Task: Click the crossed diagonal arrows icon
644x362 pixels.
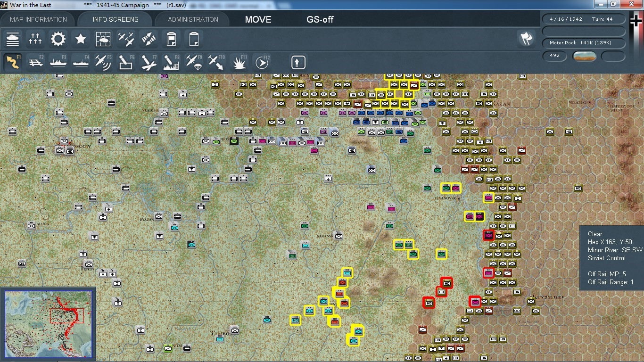Action: click(149, 39)
